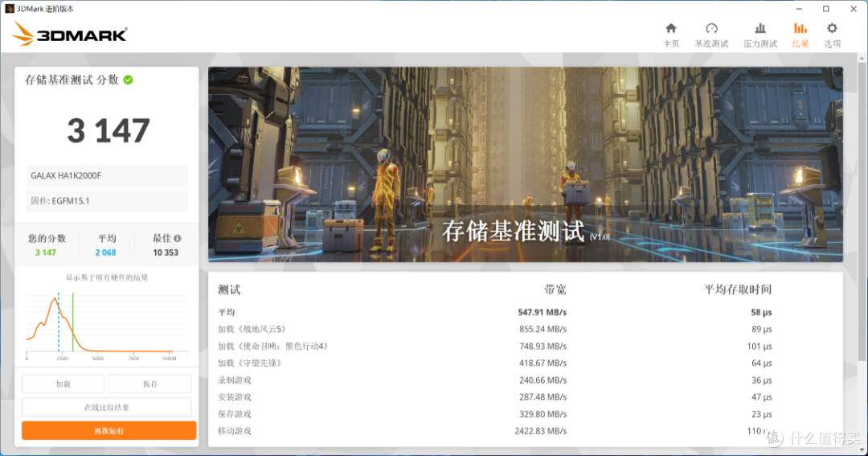
Task: Click the green validation check mark
Action: (128, 80)
